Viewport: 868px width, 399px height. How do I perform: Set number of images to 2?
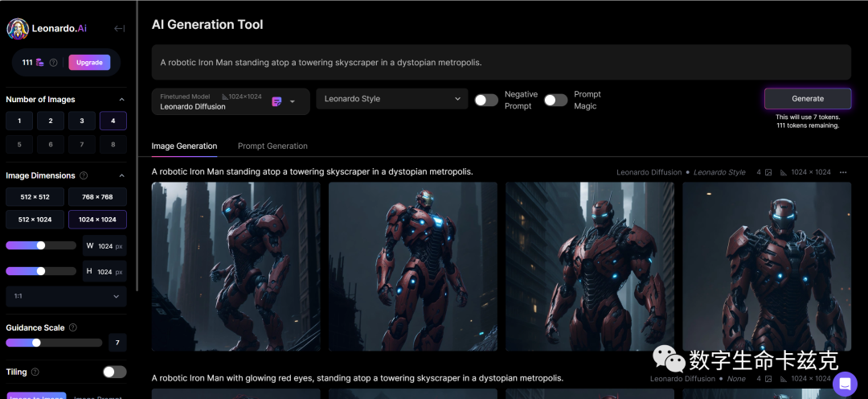pyautogui.click(x=51, y=121)
